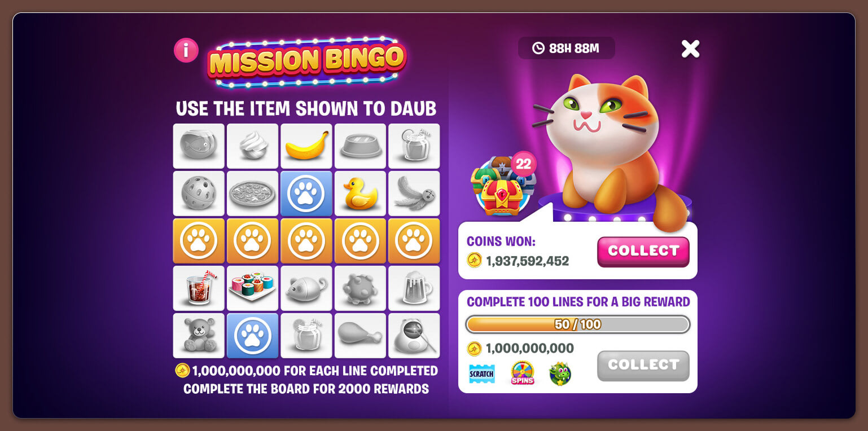The image size is (868, 431).
Task: Close the Mission Bingo popup
Action: [x=690, y=49]
